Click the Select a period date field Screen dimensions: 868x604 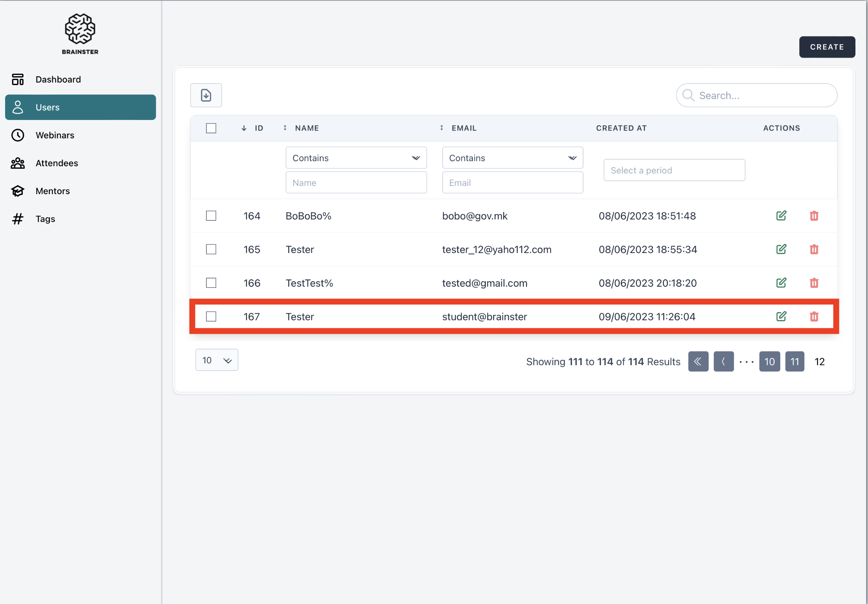point(674,170)
